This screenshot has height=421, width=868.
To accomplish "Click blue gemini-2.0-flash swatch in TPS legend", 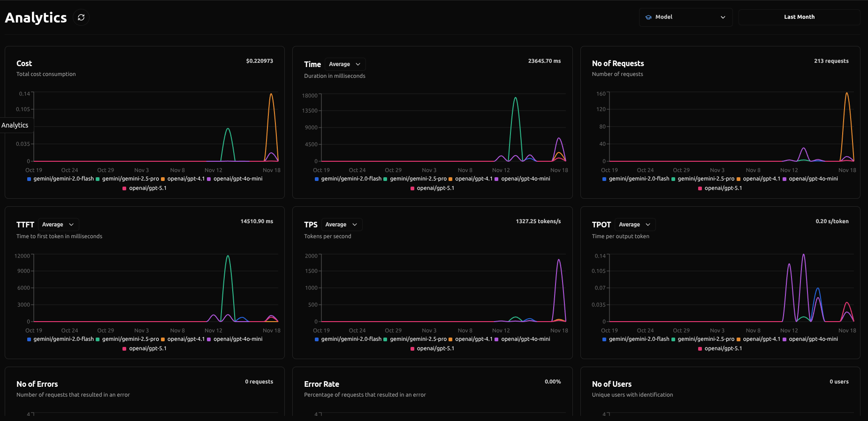I will click(317, 339).
